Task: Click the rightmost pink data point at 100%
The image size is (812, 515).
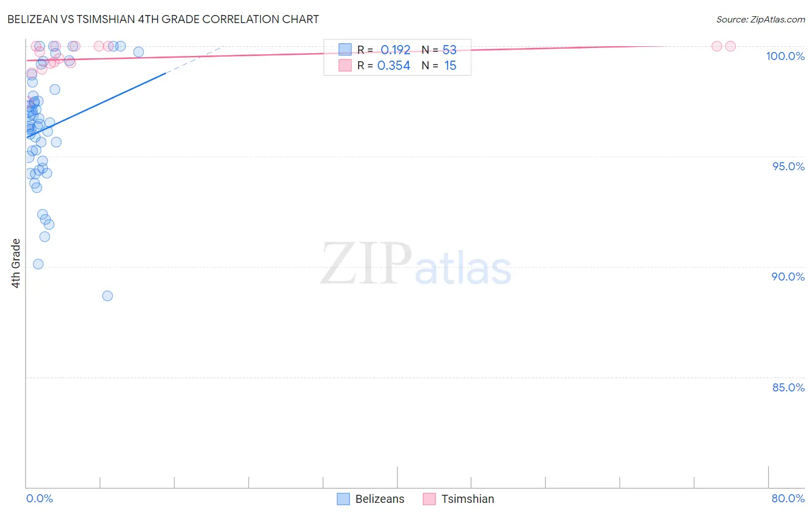Action: point(730,46)
